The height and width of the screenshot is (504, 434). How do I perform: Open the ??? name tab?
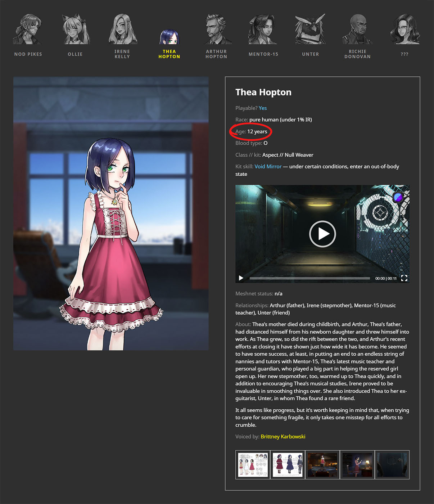[x=404, y=54]
